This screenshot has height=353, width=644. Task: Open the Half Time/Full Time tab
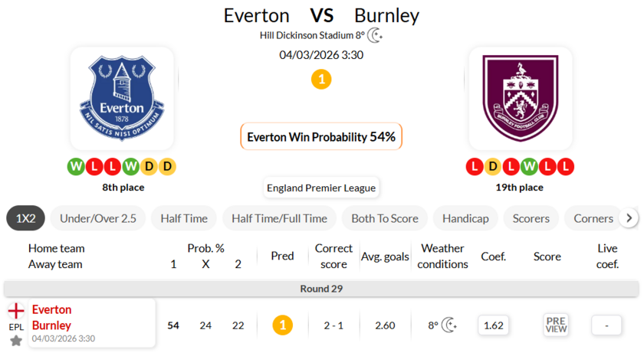[279, 218]
